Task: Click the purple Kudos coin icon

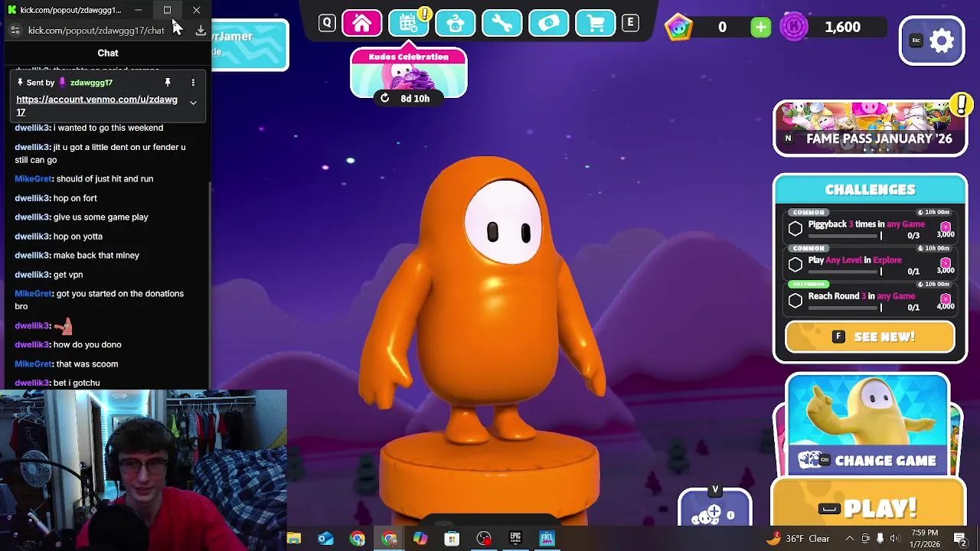Action: [x=794, y=28]
